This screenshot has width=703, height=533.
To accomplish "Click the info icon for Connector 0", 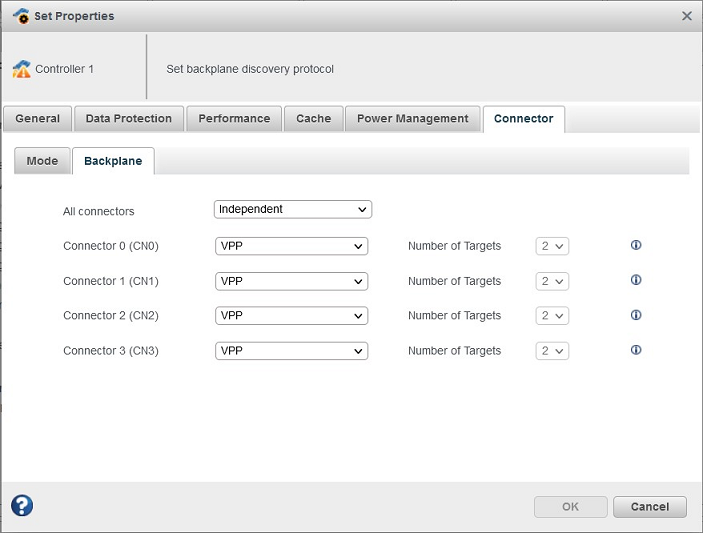I will [636, 245].
